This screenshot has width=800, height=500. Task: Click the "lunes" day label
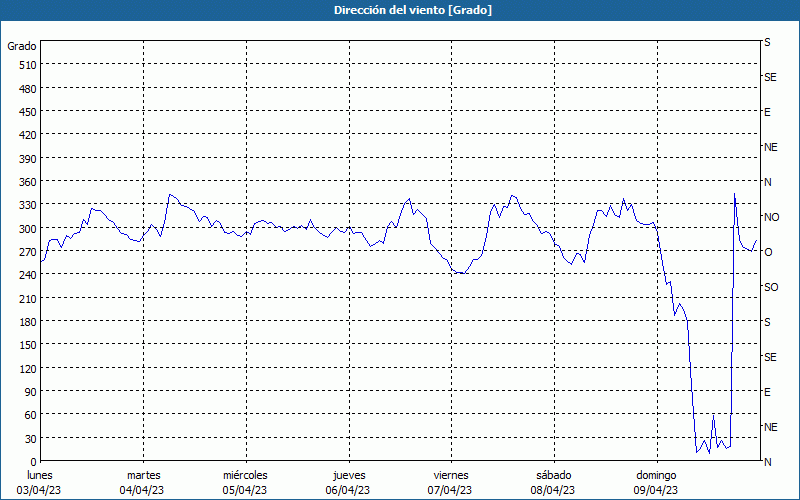pyautogui.click(x=40, y=475)
